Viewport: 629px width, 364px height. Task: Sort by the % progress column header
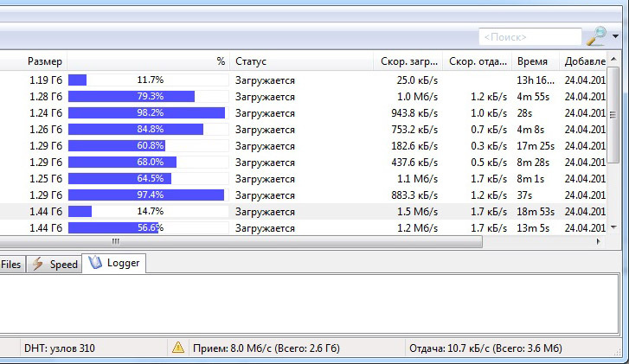click(x=221, y=61)
